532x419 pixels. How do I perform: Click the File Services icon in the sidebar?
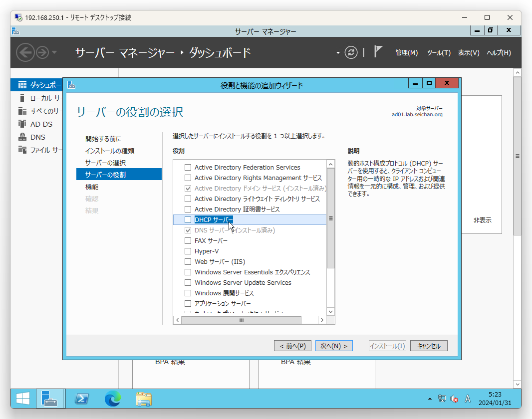pyautogui.click(x=22, y=150)
